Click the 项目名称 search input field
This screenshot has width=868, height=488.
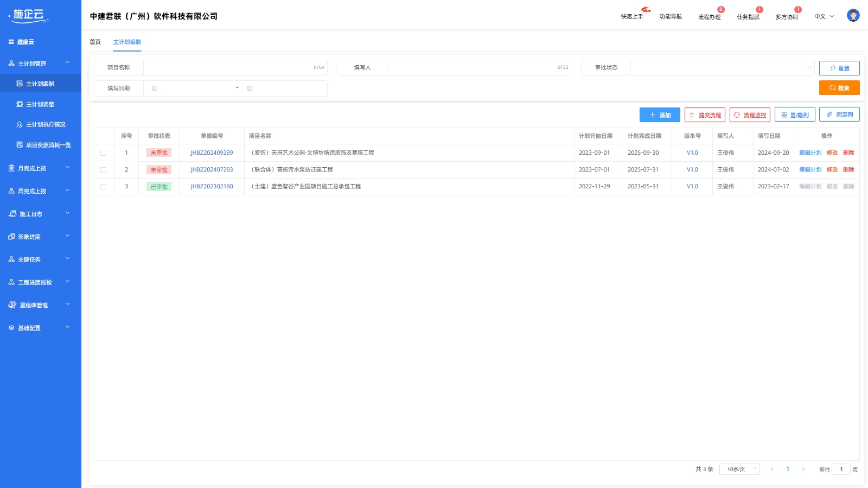pos(228,68)
